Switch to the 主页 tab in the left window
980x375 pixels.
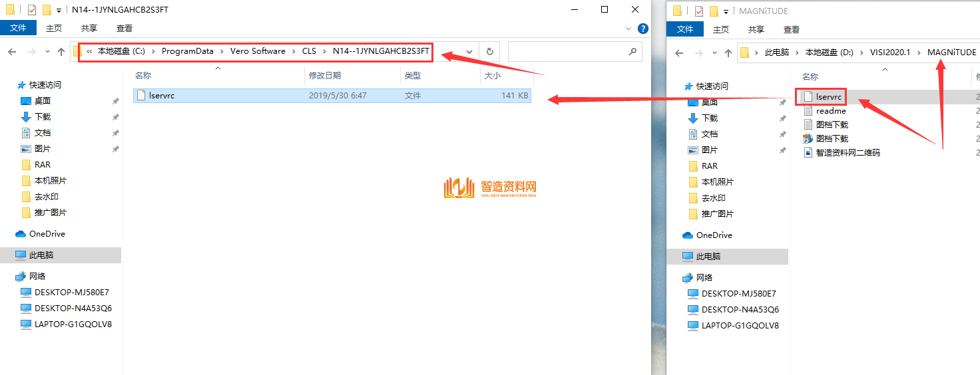tap(54, 28)
